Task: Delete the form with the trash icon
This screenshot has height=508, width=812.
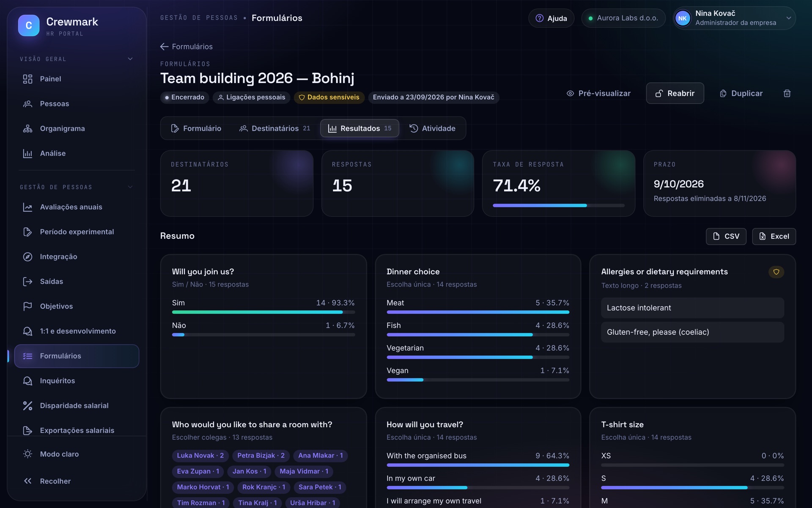Action: [787, 93]
